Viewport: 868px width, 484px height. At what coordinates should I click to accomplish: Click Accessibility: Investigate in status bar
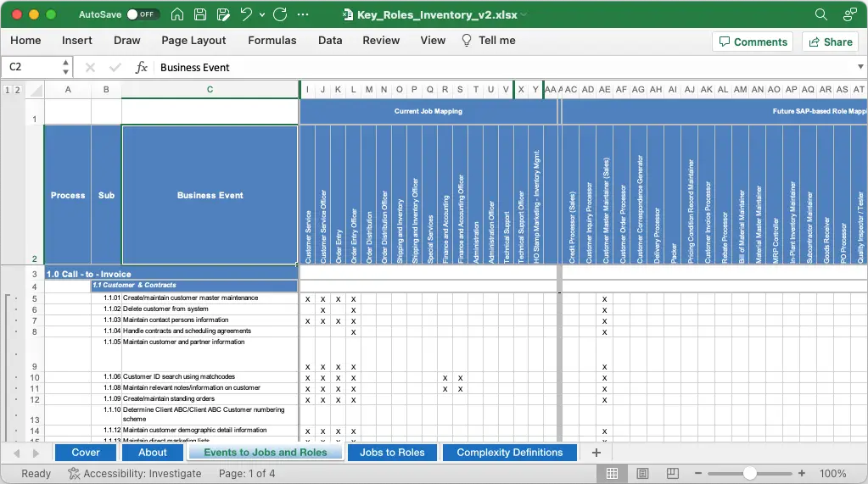tap(135, 474)
